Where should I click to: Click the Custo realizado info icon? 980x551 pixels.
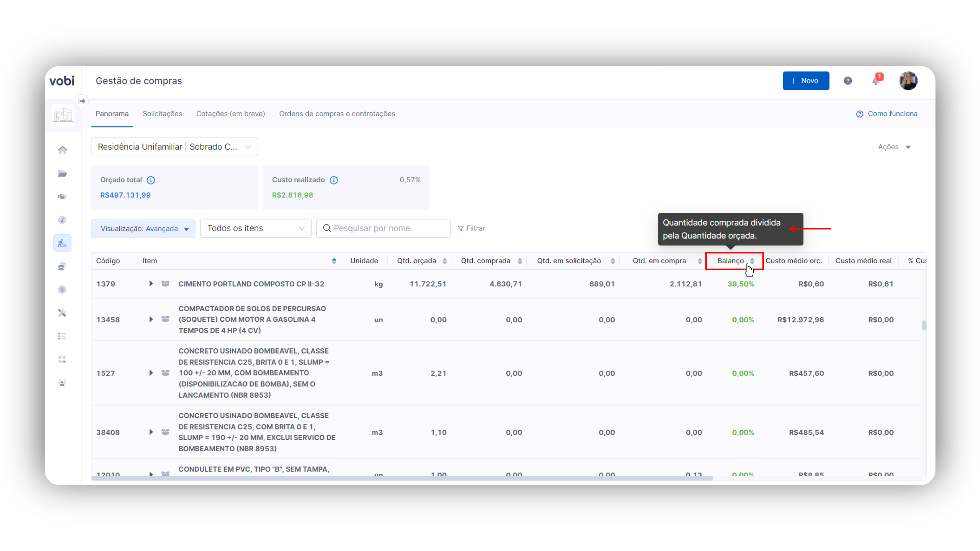pos(334,180)
